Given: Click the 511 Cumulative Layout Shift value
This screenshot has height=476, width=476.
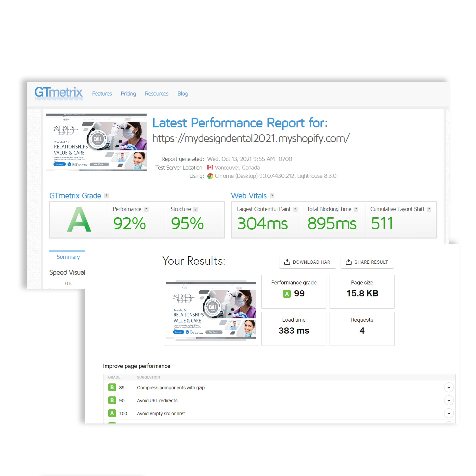Looking at the screenshot, I should click(382, 223).
